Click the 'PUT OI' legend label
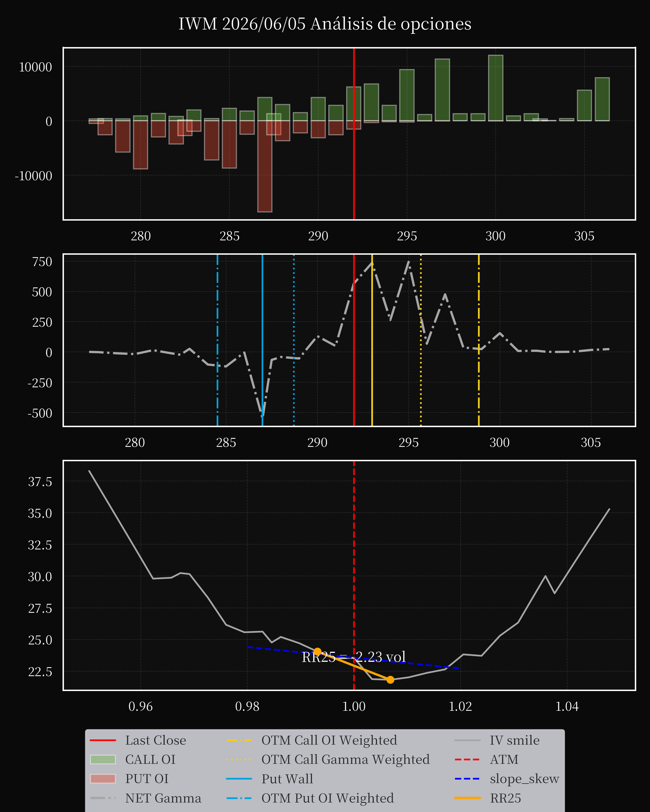This screenshot has height=812, width=650. tap(147, 778)
